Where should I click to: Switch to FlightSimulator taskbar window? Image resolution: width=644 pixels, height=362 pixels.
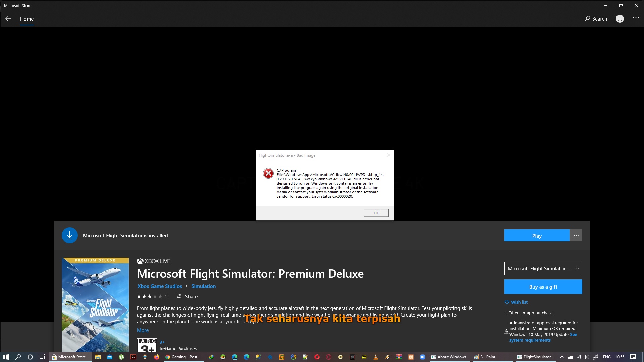click(x=536, y=357)
